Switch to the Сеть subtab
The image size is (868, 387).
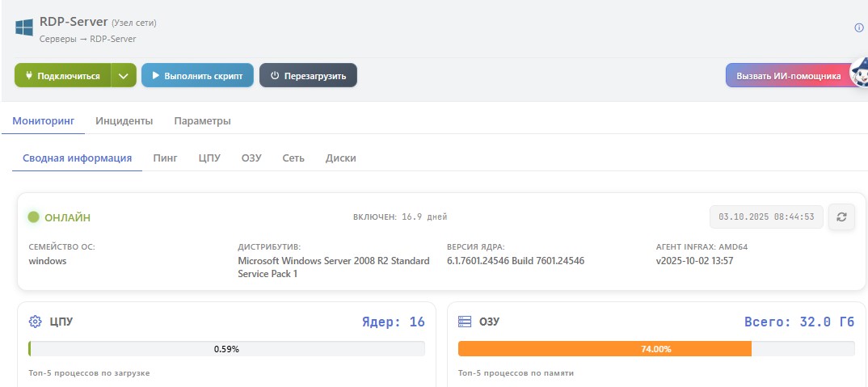[x=293, y=158]
